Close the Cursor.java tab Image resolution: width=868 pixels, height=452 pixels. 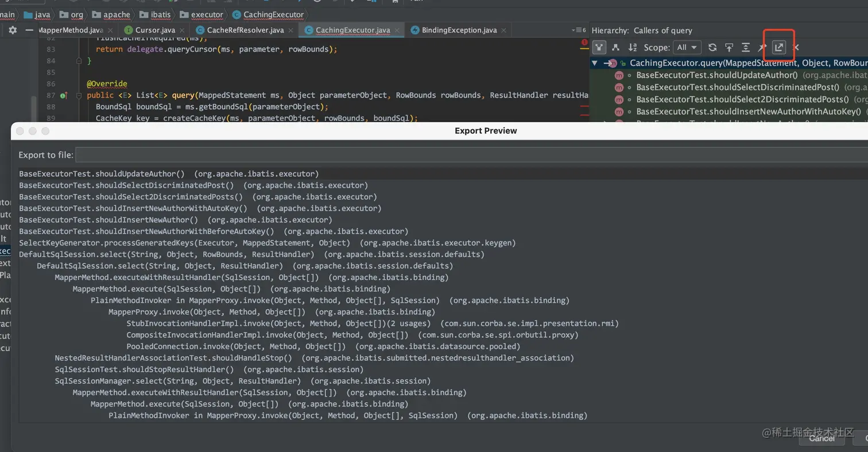tap(183, 30)
